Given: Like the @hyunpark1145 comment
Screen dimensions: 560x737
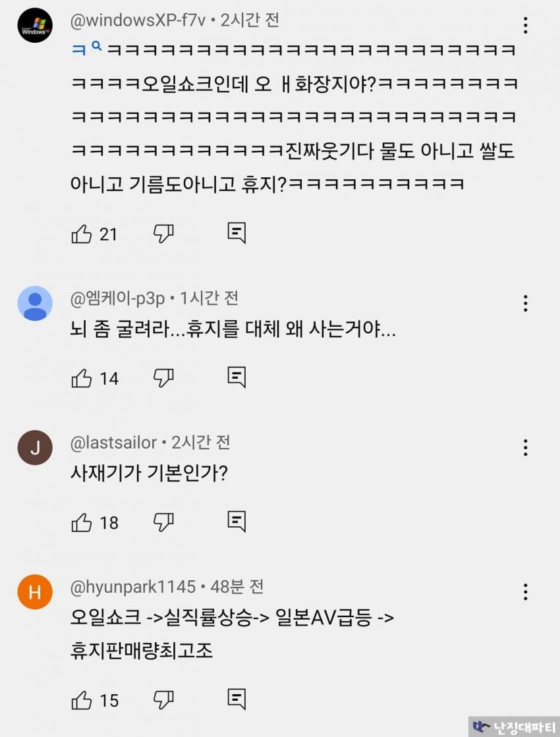Looking at the screenshot, I should 82,700.
